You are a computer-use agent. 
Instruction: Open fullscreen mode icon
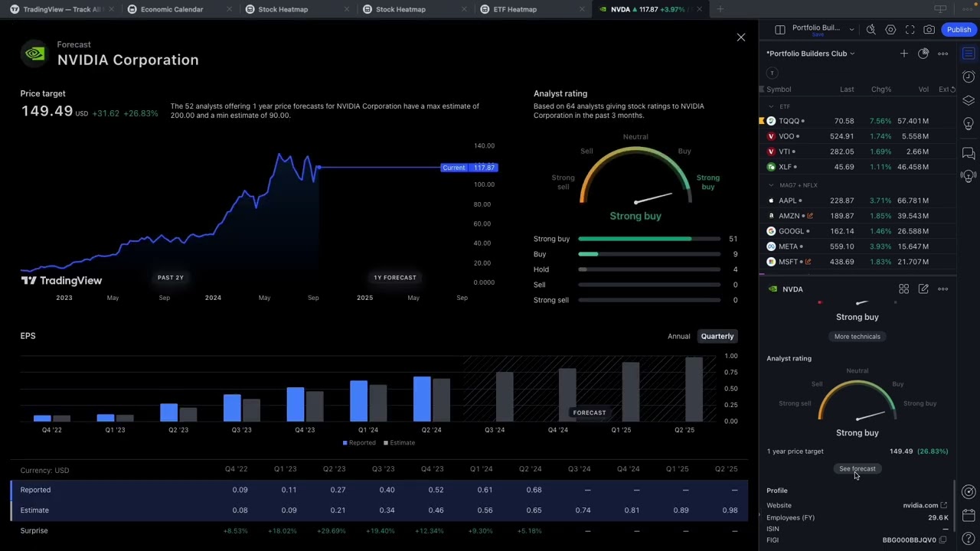[910, 30]
